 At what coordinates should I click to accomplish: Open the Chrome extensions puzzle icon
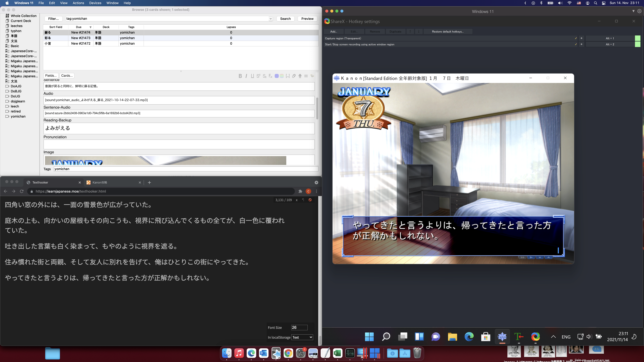click(300, 191)
